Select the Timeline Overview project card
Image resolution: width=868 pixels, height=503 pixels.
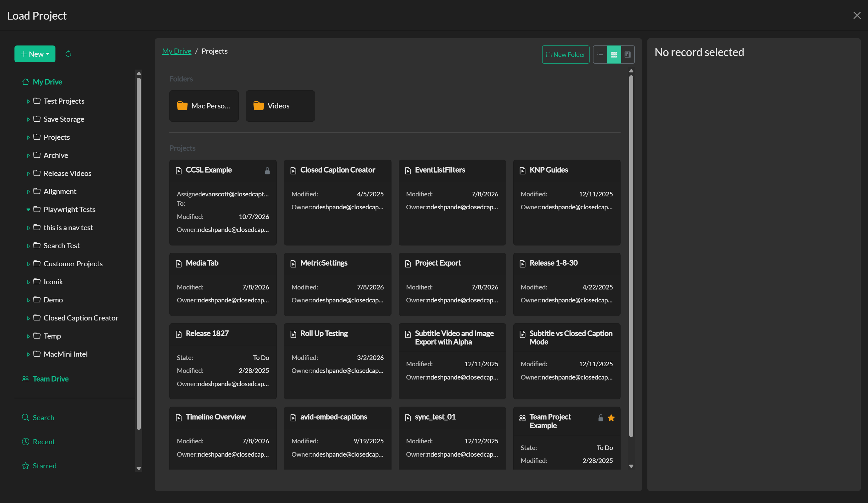[x=223, y=438]
